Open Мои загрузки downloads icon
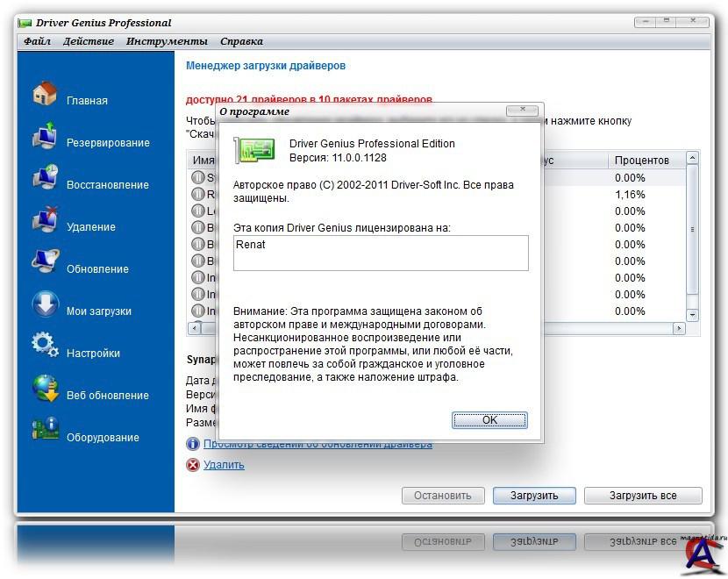 (45, 304)
